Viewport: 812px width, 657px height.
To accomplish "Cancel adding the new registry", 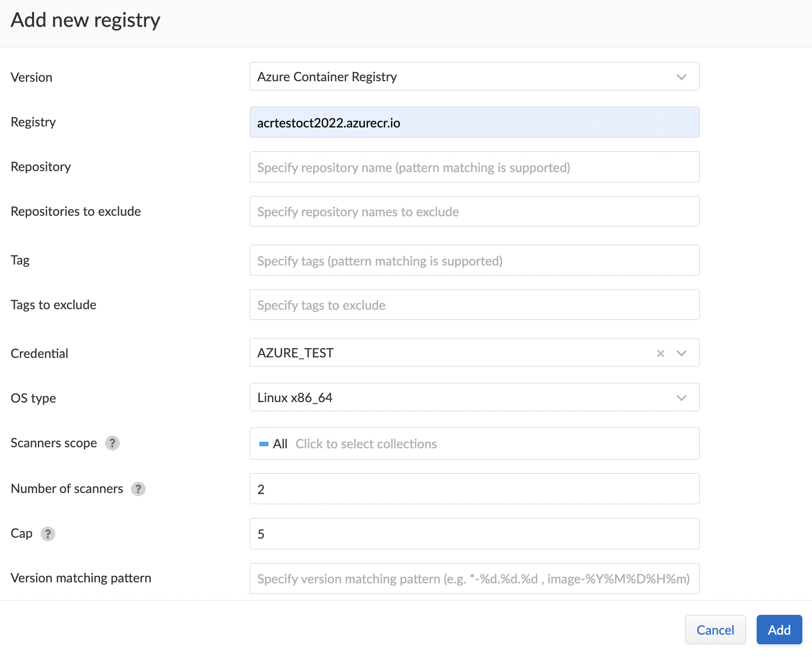I will coord(715,630).
